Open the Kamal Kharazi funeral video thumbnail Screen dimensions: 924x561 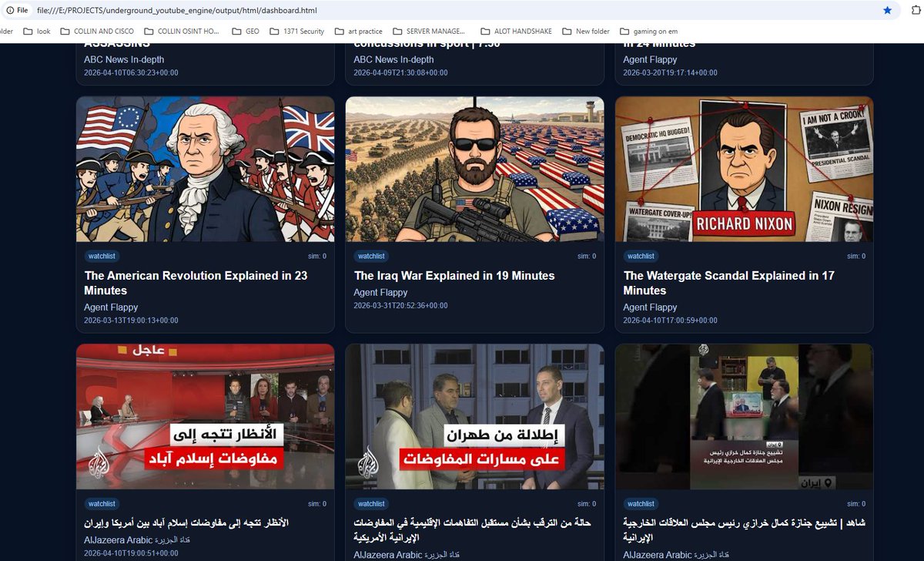(745, 417)
